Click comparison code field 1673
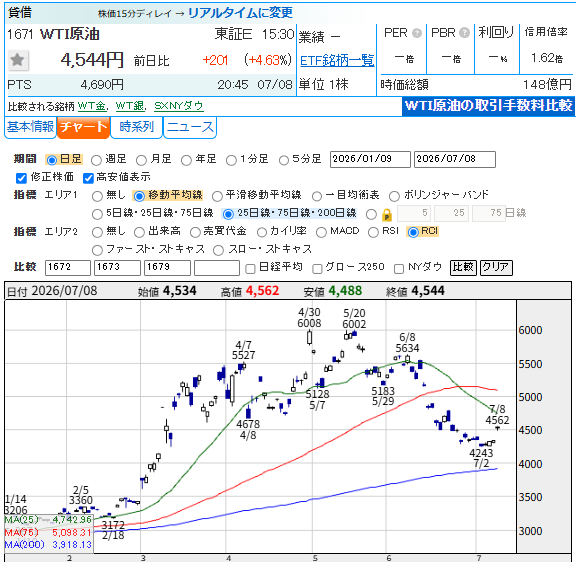The width and height of the screenshot is (576, 562). [x=118, y=268]
